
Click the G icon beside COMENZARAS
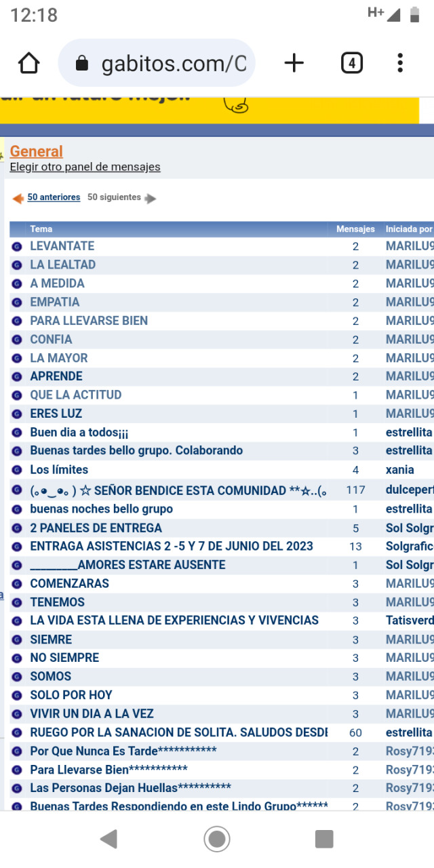pos(17,584)
